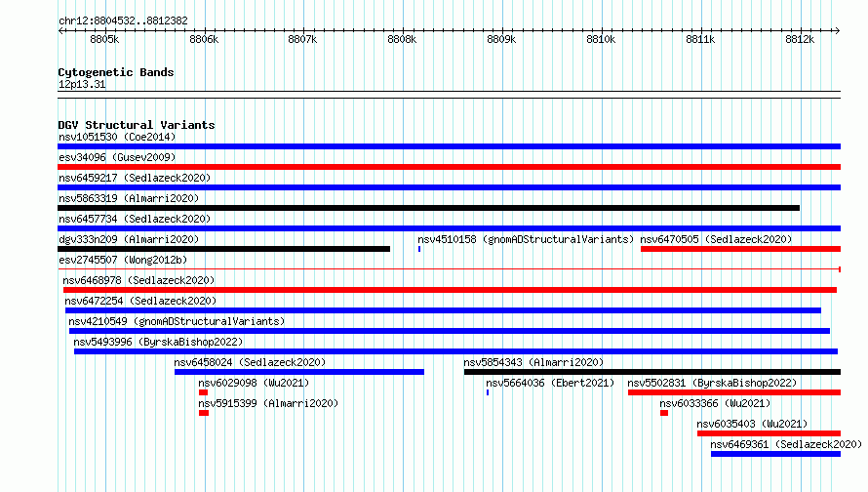Select the blue nsv6459217 variant bar
The height and width of the screenshot is (492, 868).
[449, 187]
